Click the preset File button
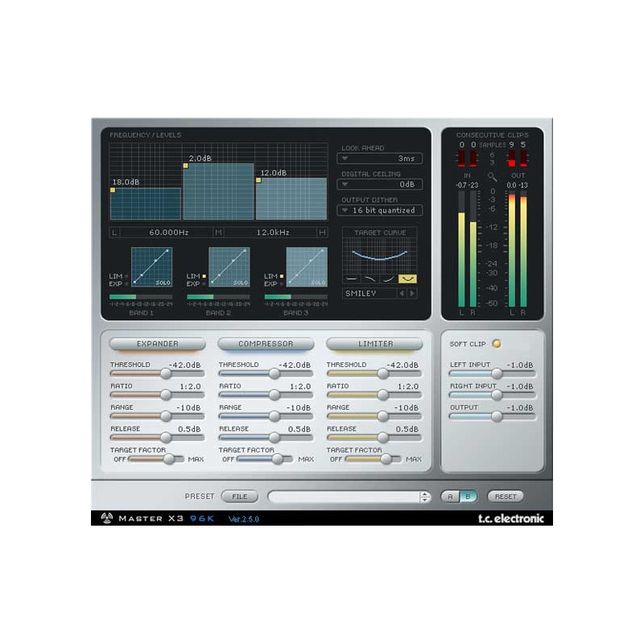This screenshot has height=644, width=644. coord(240,497)
